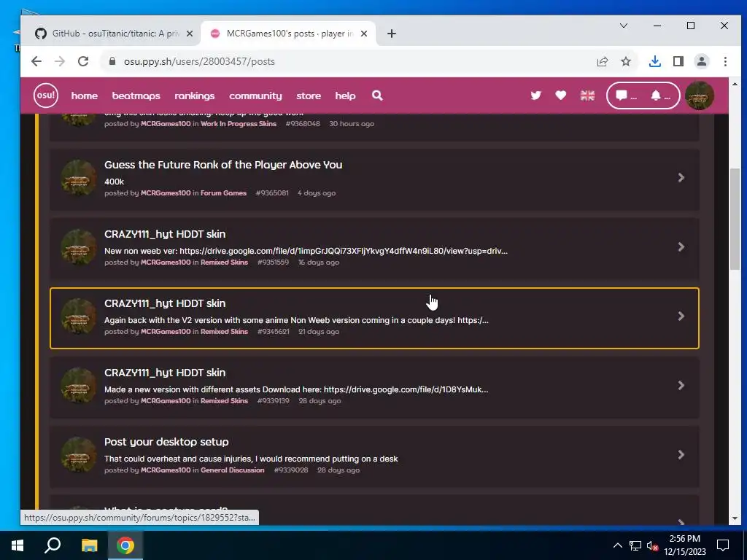Open chevron for Made a new version post

tap(681, 385)
